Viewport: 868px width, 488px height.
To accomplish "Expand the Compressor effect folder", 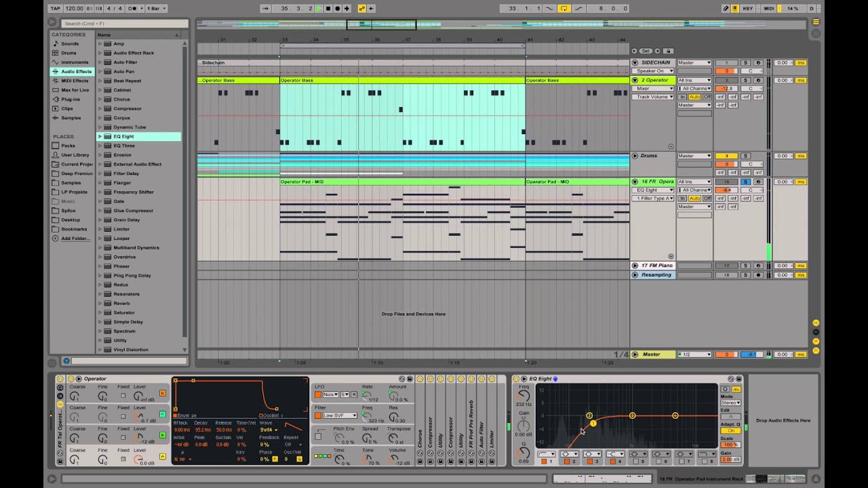I will (100, 108).
